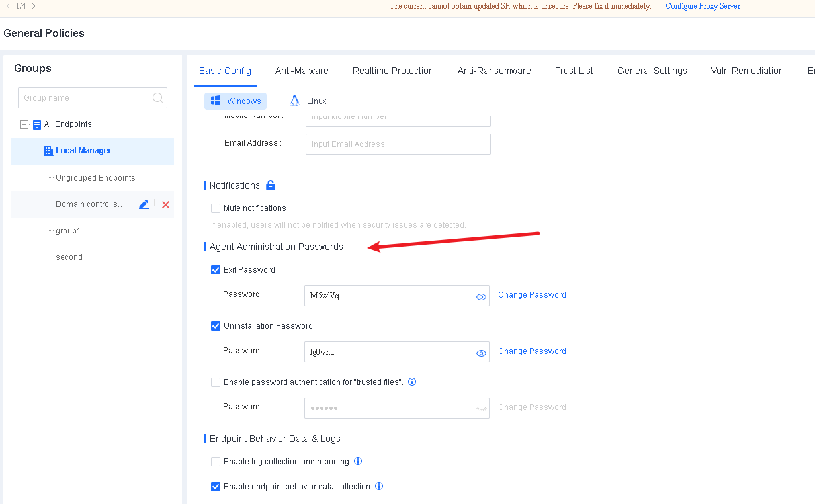Screen dimensions: 815x504
Task: Go to next page arrow at top
Action: click(x=34, y=6)
